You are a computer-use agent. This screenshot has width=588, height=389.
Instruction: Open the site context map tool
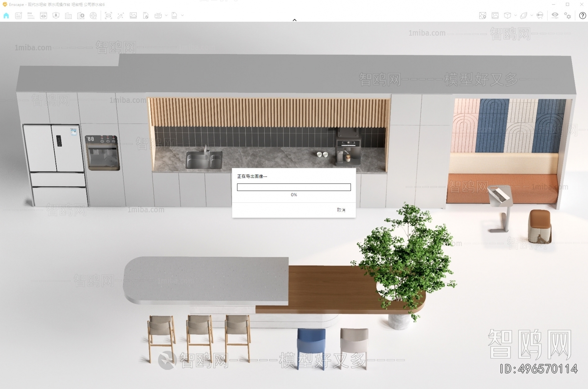point(483,15)
